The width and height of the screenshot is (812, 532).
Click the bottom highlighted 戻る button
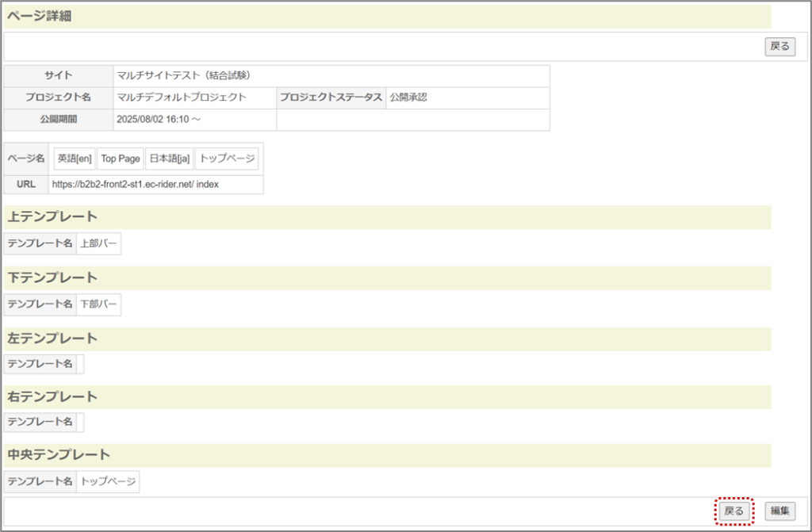[734, 511]
